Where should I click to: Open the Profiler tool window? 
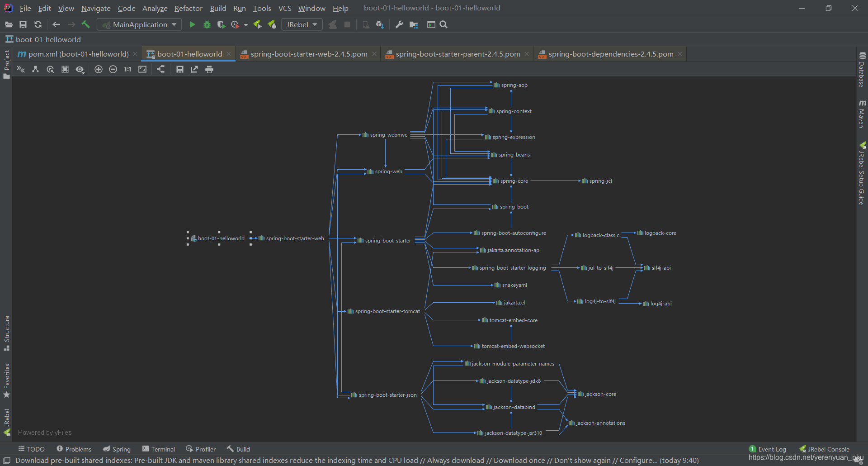pyautogui.click(x=201, y=449)
